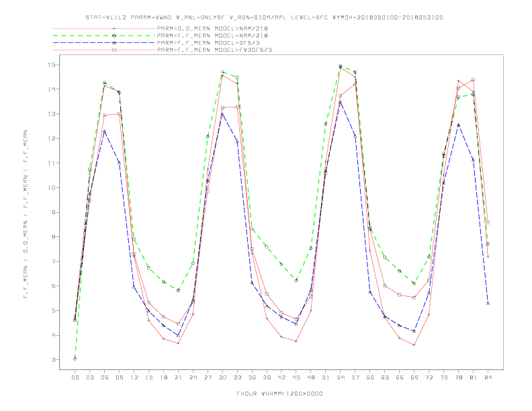Click y-axis tick value 11
Viewport: 532px width, 411px height.
tap(51, 163)
